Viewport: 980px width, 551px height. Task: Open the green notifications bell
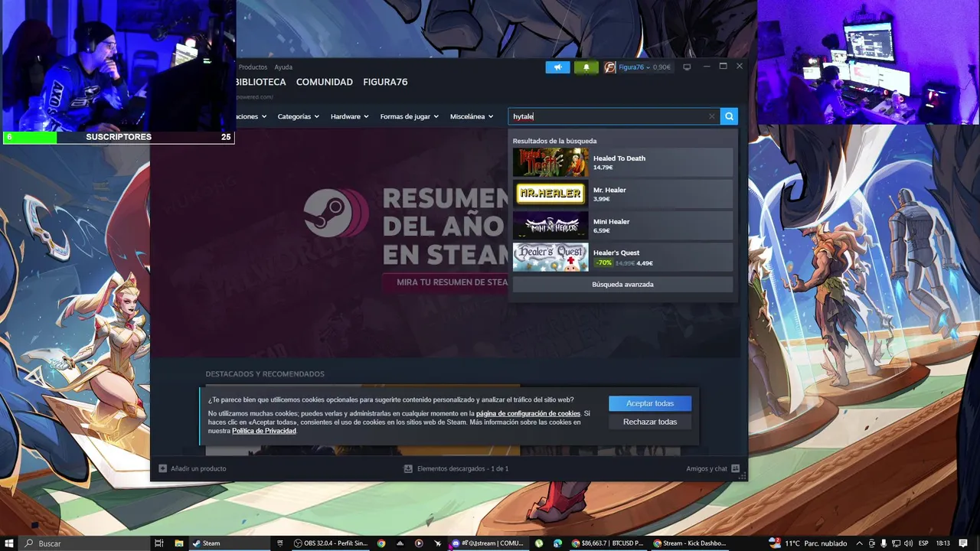point(586,67)
